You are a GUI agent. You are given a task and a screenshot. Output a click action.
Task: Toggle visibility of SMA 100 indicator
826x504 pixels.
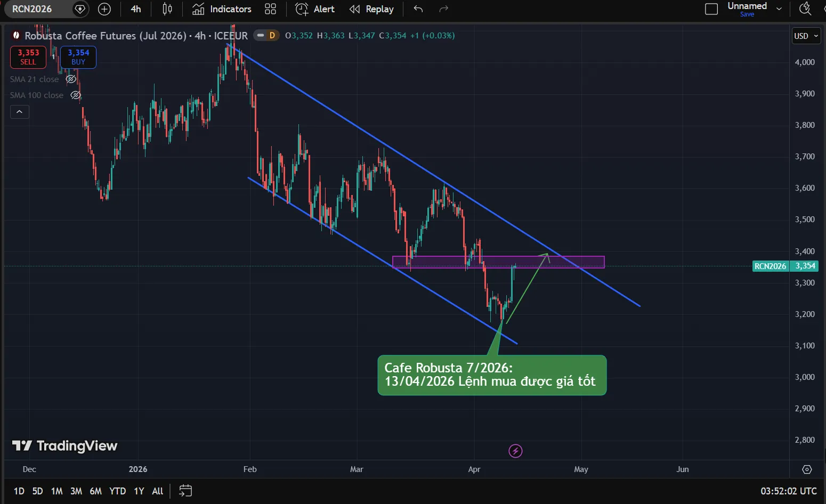pos(76,95)
